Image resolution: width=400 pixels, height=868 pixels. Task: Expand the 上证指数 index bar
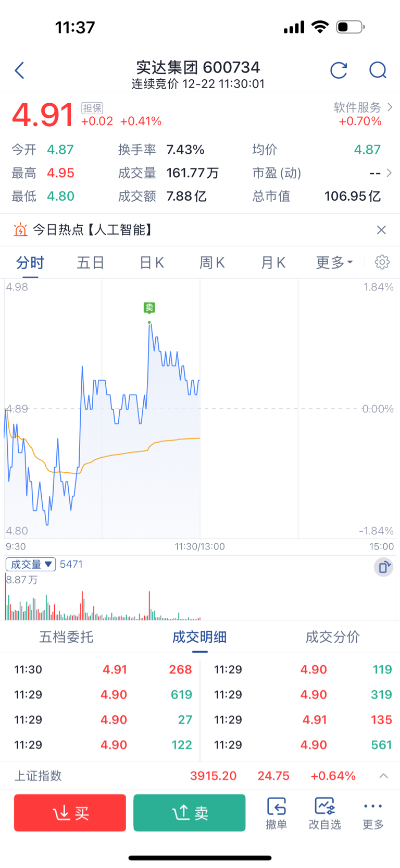383,776
